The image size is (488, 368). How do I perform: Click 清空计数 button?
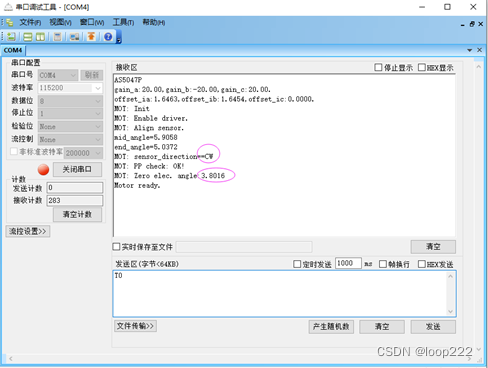click(x=77, y=214)
